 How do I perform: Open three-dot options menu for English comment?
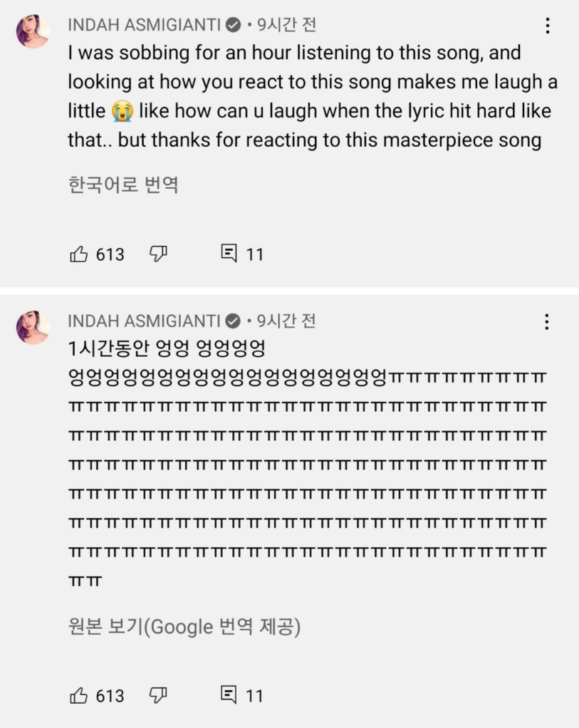pyautogui.click(x=547, y=26)
